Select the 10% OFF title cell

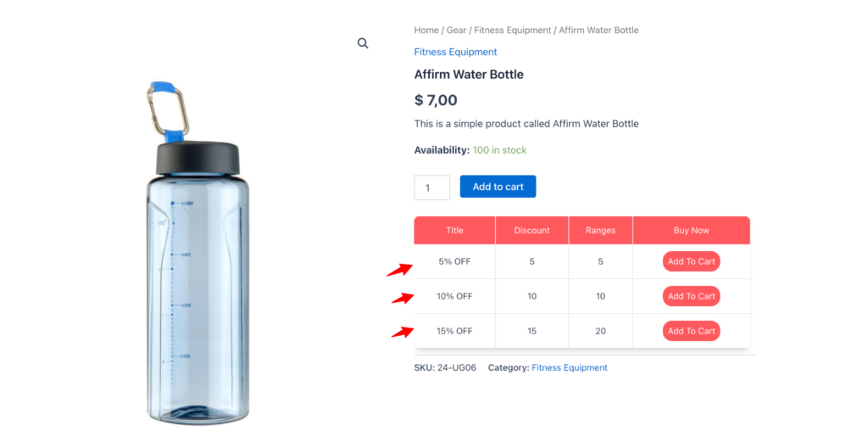click(454, 296)
